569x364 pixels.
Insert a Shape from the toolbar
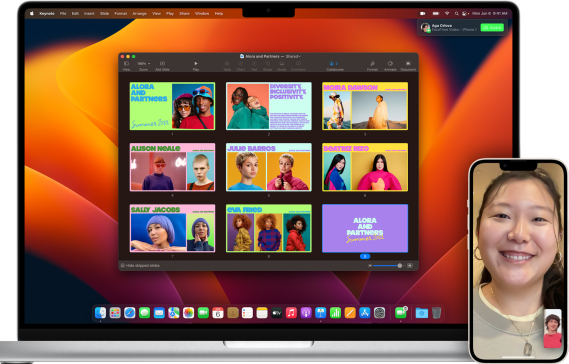tap(268, 65)
